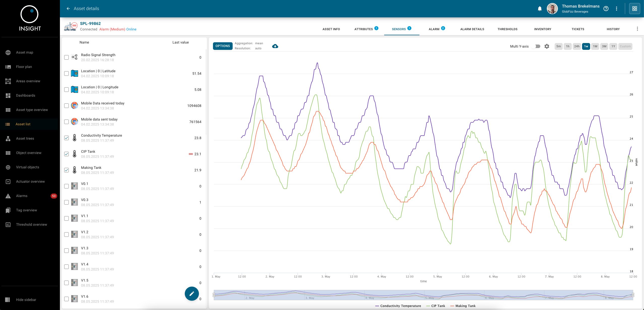Open Floor plan in sidebar
This screenshot has height=310, width=644.
pos(24,67)
